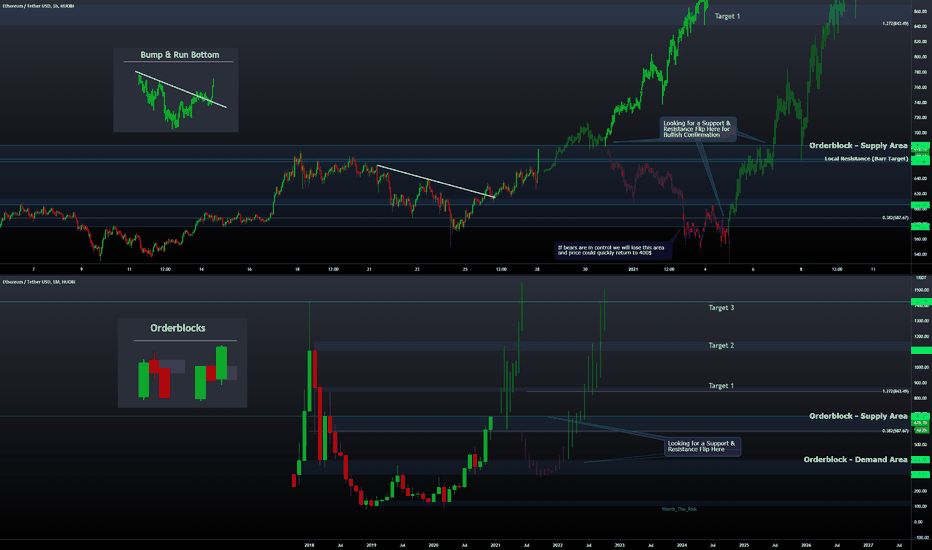Click upper chart Ethereum / Tether USD title
This screenshot has height=550, width=932.
pyautogui.click(x=36, y=6)
